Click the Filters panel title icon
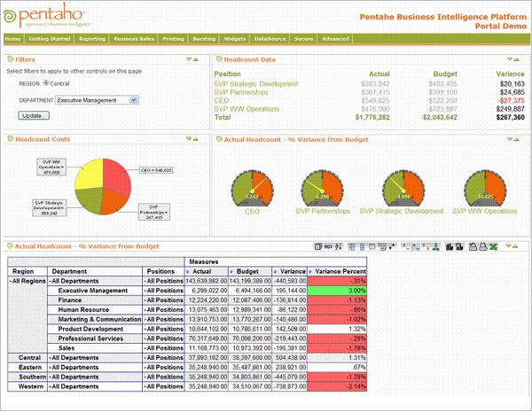The width and height of the screenshot is (532, 412). [10, 59]
